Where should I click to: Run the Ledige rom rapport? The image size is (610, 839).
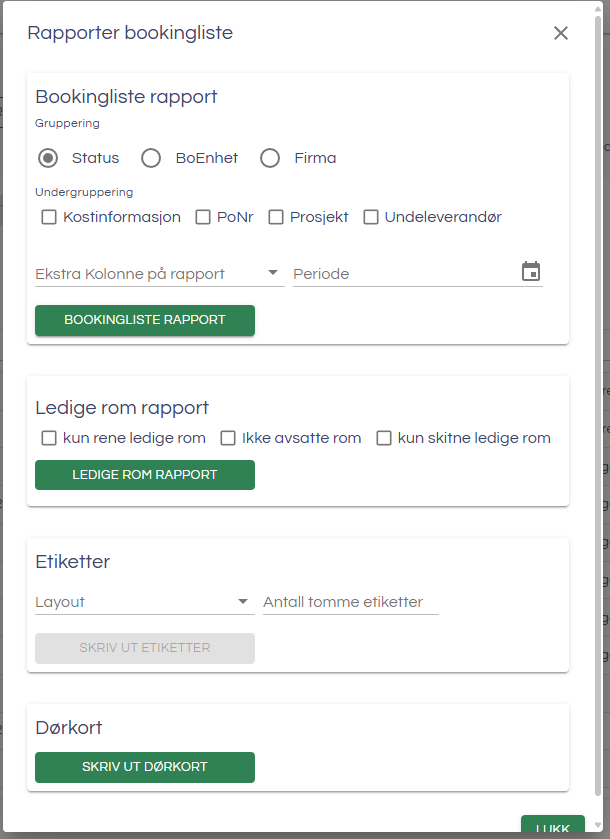click(145, 475)
